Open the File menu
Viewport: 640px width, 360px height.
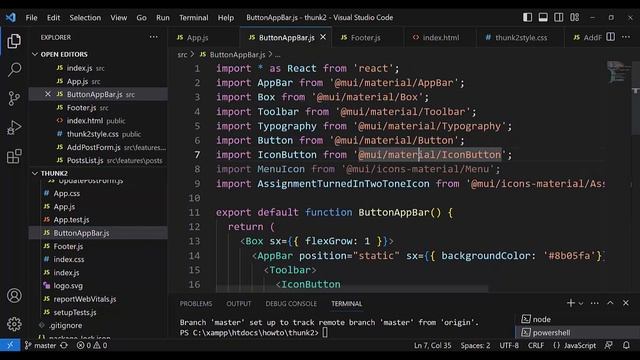tap(31, 18)
